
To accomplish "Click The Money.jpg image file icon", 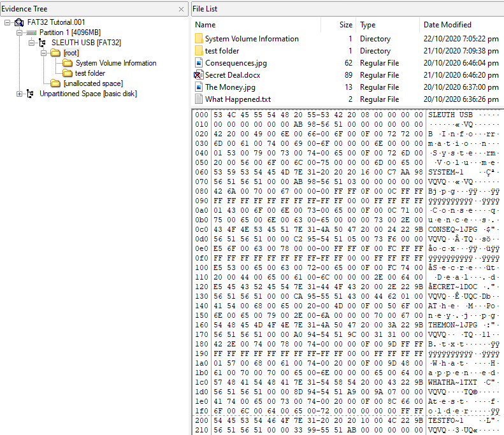I will [199, 87].
